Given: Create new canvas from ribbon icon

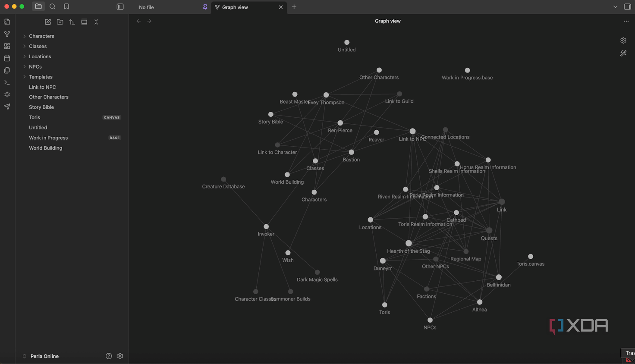Looking at the screenshot, I should (7, 46).
